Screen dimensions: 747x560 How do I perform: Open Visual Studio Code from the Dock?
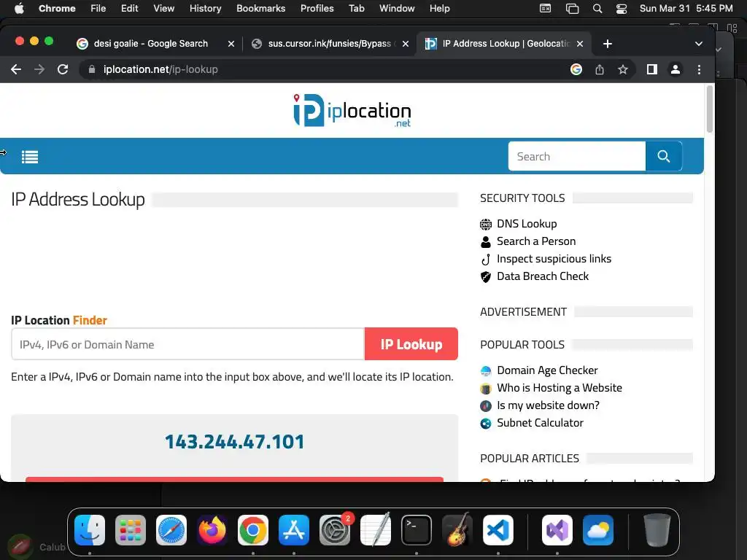(x=498, y=530)
